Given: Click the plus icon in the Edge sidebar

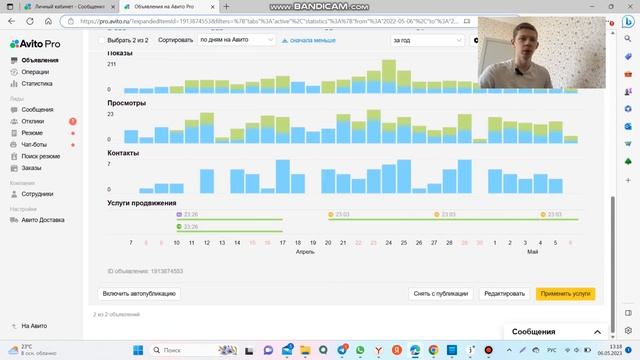Looking at the screenshot, I should pyautogui.click(x=628, y=180).
